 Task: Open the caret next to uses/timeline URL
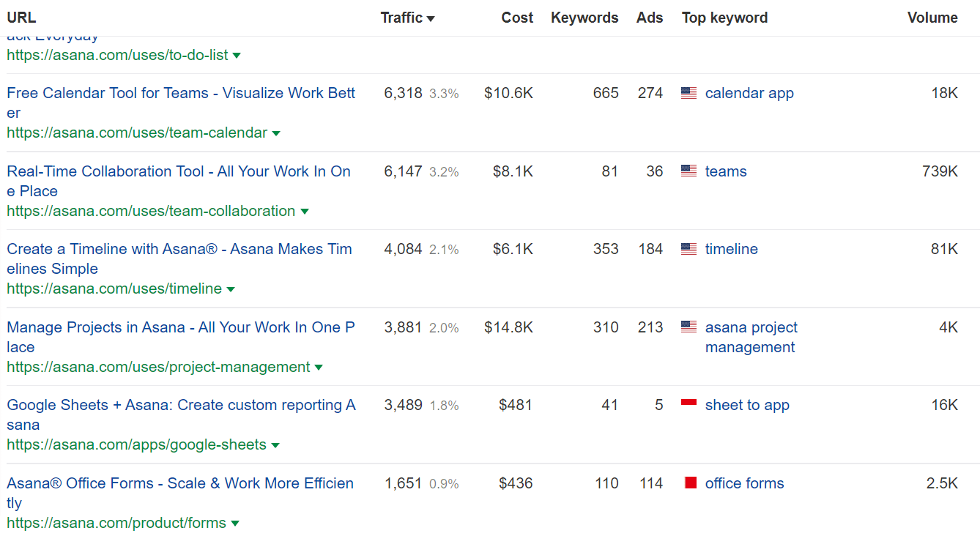pyautogui.click(x=231, y=289)
